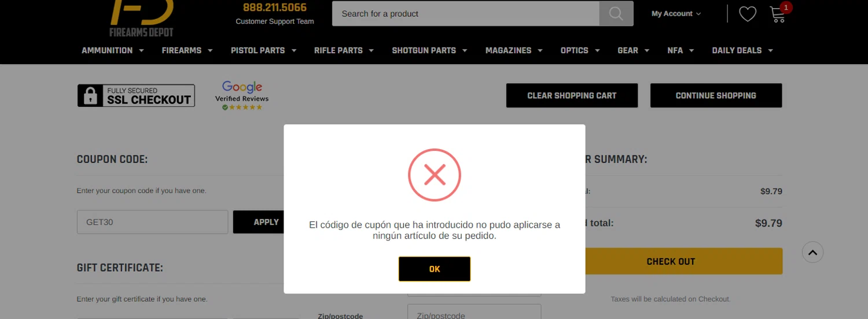Click the SSL Checkout lock badge
This screenshot has width=868, height=319.
click(136, 96)
